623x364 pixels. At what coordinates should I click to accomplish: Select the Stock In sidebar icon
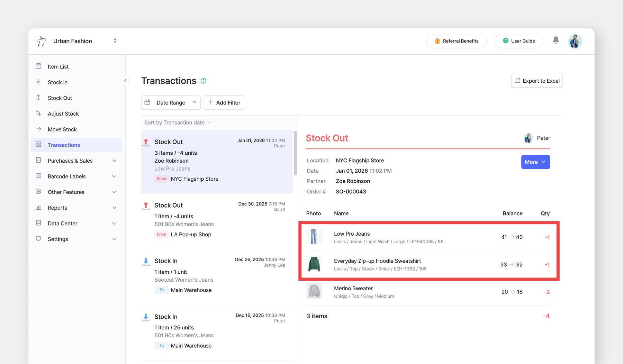[x=38, y=82]
